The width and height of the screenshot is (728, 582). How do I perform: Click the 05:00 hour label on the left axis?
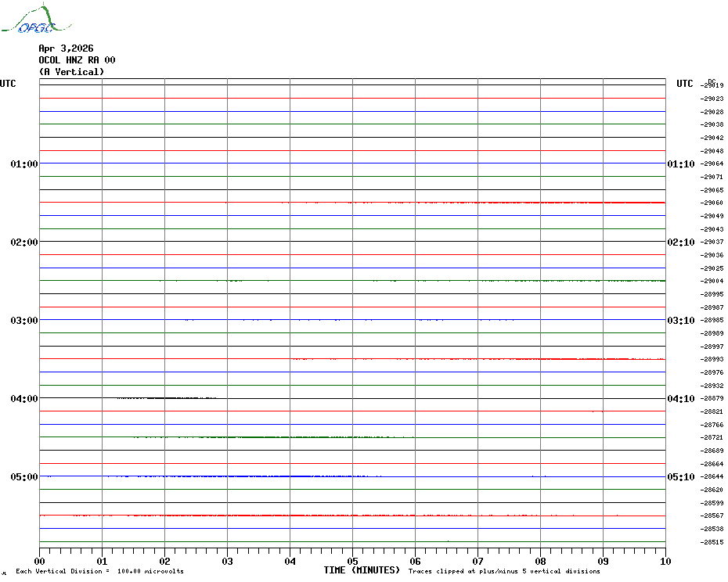(24, 477)
